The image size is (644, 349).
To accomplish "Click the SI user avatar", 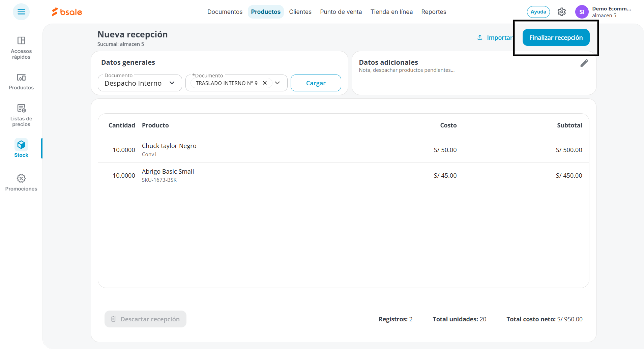I will pyautogui.click(x=582, y=12).
